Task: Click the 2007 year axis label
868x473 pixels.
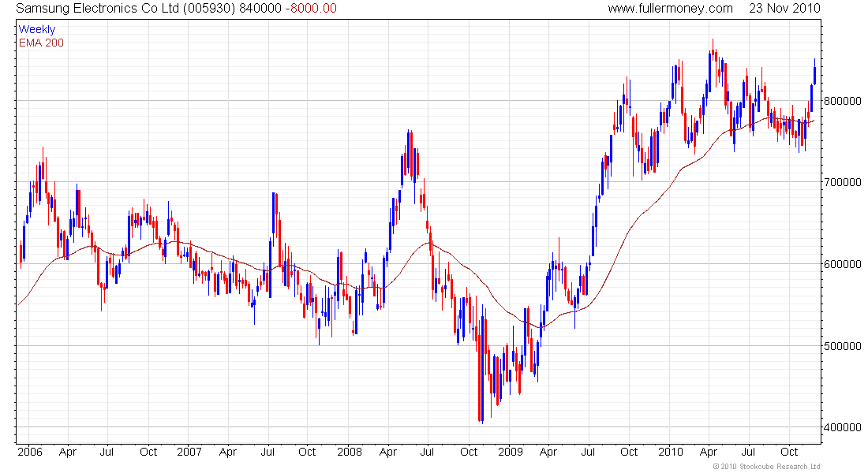Action: pos(189,452)
